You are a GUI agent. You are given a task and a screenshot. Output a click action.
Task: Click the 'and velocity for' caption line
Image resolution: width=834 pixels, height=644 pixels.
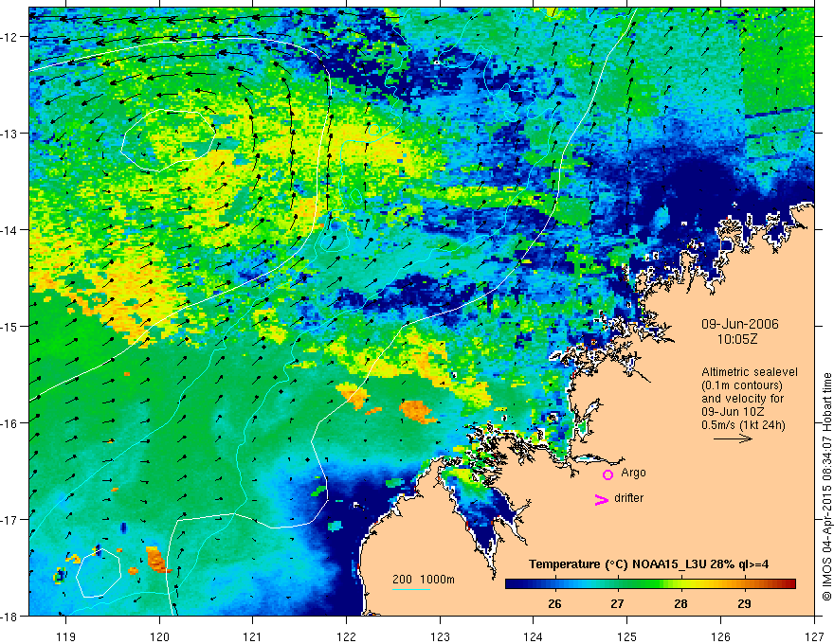pos(742,399)
